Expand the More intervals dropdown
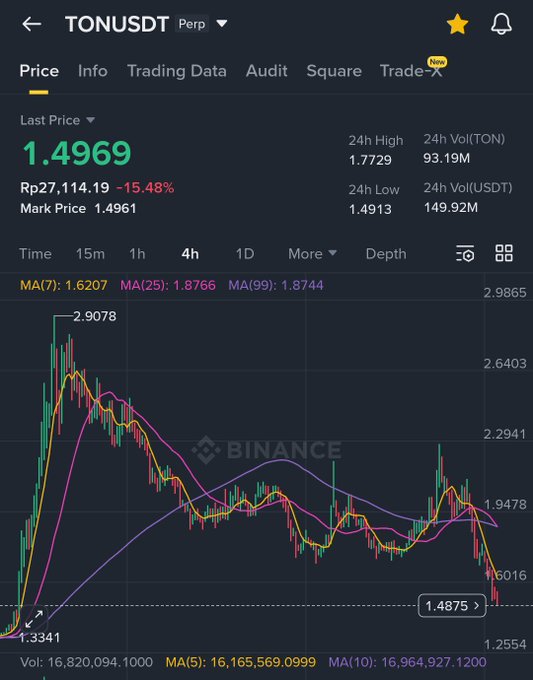This screenshot has width=533, height=680. (x=312, y=254)
